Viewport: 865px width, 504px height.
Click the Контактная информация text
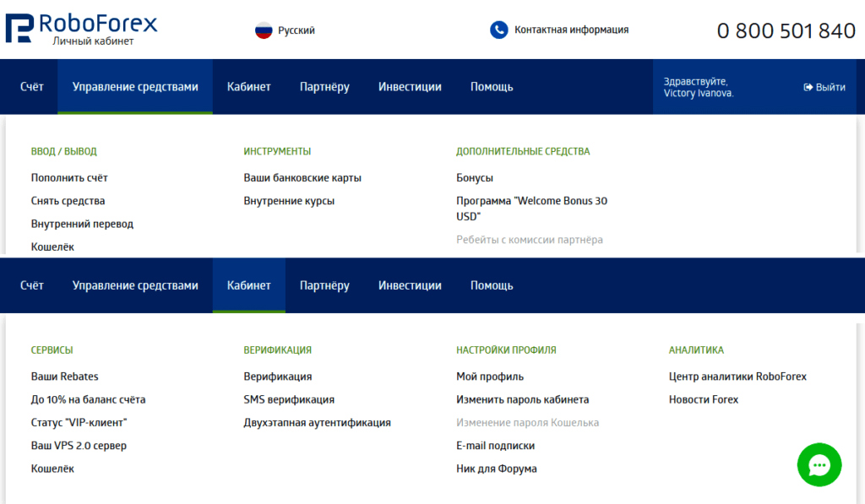coord(571,30)
